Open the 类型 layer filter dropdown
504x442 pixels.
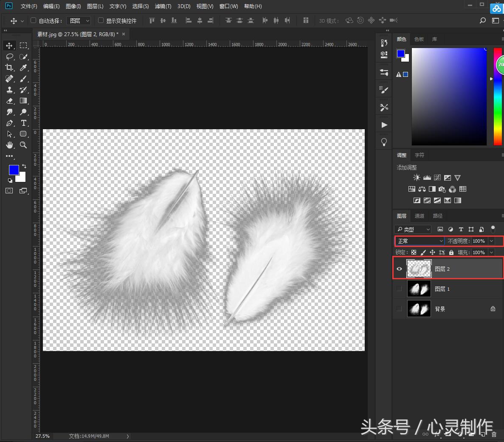(x=413, y=229)
